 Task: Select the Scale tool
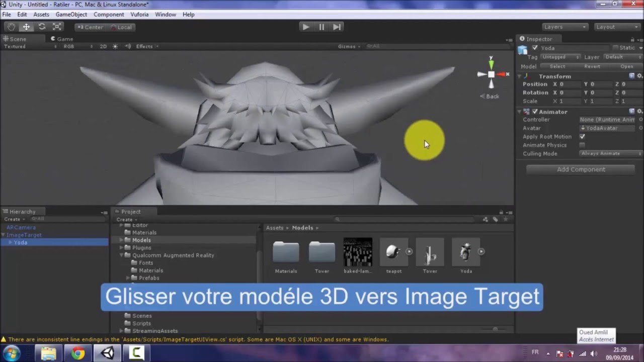pos(57,27)
